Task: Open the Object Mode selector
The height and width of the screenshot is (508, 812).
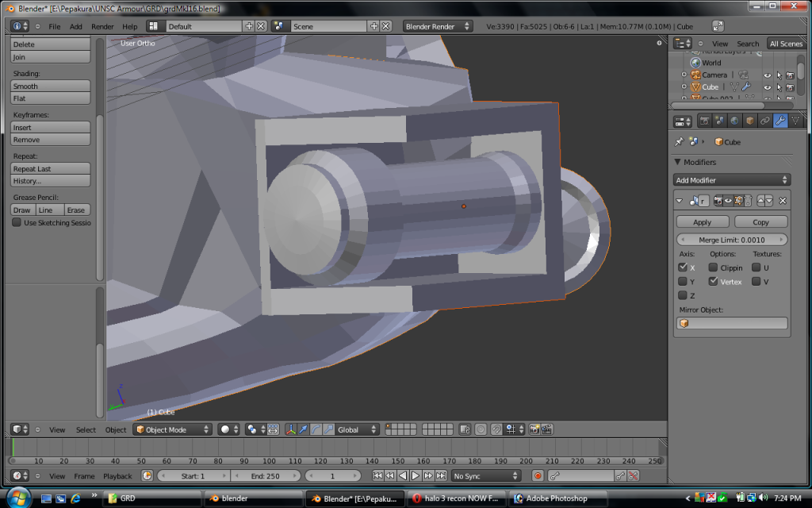Action: tap(172, 429)
